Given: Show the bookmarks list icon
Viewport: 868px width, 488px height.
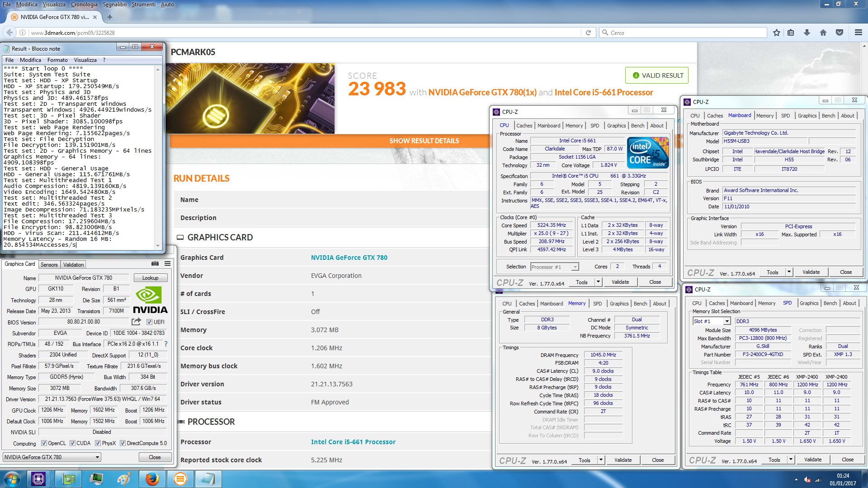Looking at the screenshot, I should tap(791, 33).
